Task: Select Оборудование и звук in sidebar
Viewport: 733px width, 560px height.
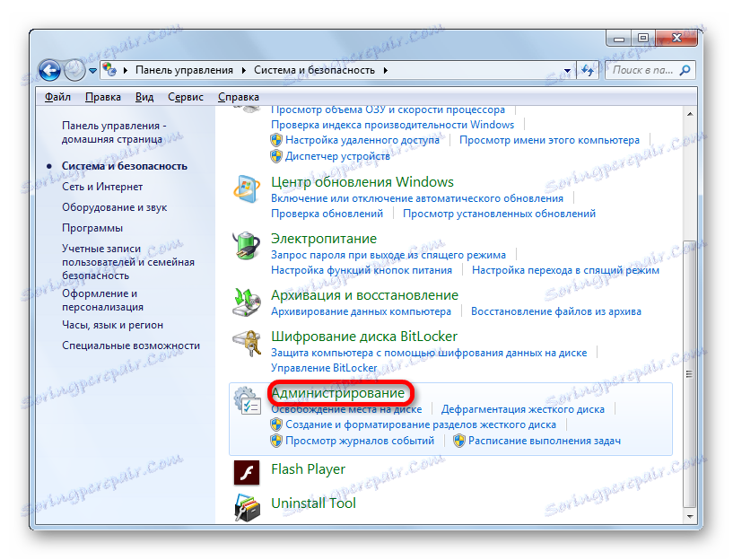Action: 115,207
